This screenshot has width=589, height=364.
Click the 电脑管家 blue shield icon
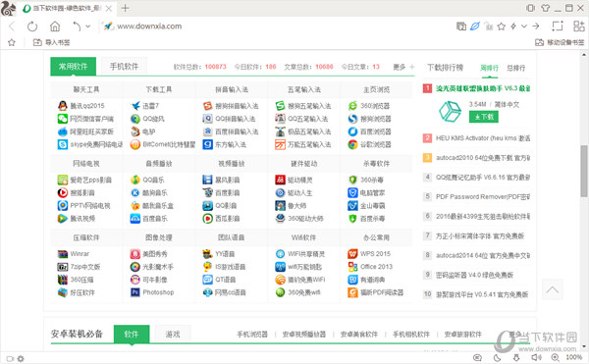pyautogui.click(x=352, y=193)
